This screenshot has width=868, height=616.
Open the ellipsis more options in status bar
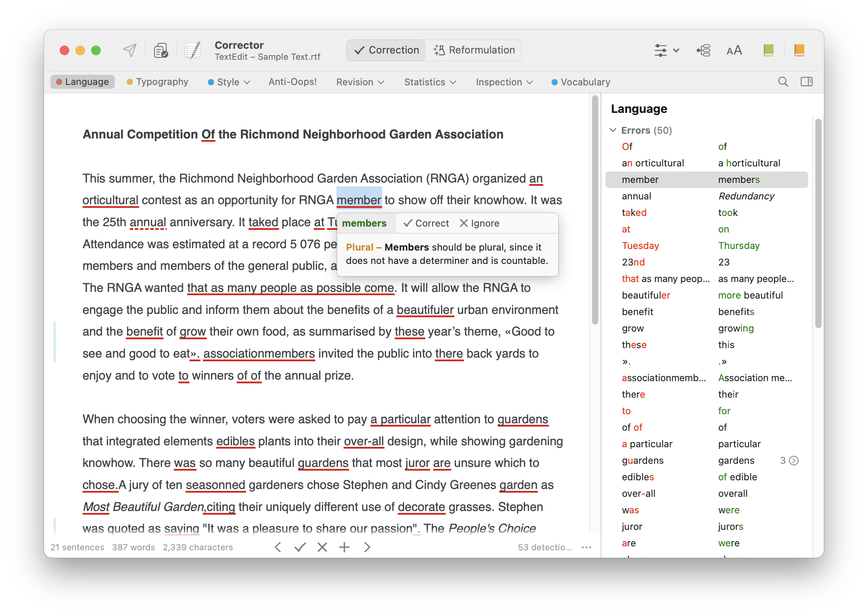587,547
